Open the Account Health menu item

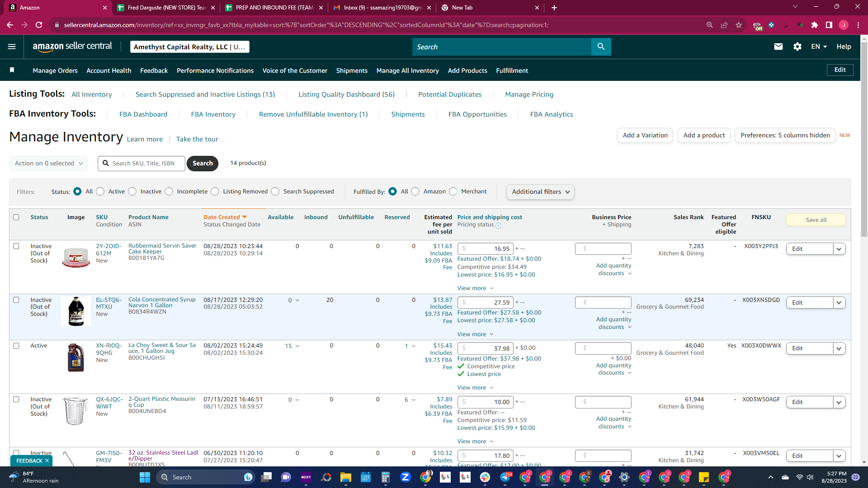[x=109, y=70]
